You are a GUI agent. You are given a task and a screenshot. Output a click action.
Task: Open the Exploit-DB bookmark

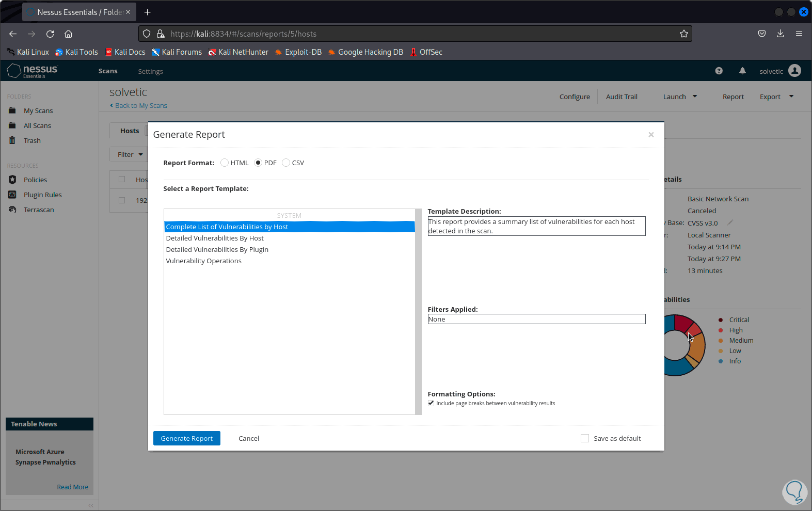[x=298, y=52]
